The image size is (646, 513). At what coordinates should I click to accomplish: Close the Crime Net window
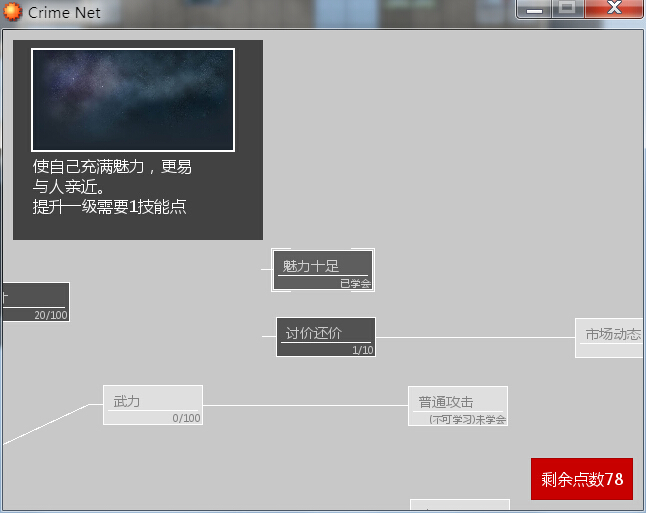(x=614, y=9)
